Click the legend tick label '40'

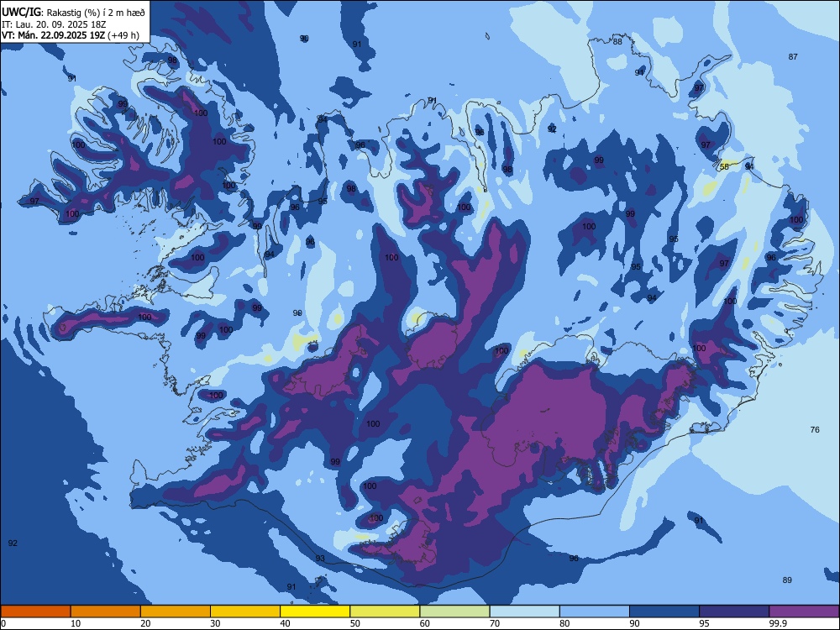285,623
